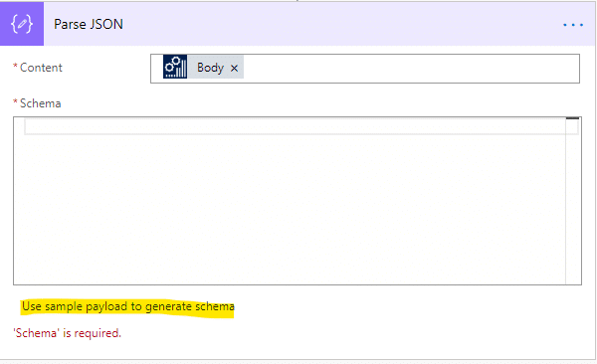This screenshot has width=597, height=364.
Task: Click the Power BI icon on Body token
Action: tap(175, 67)
